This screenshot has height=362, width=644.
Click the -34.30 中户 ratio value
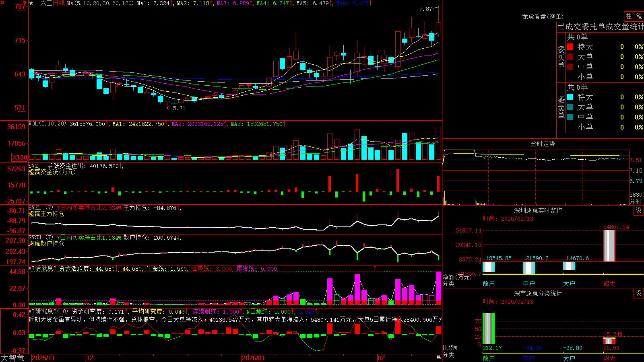(x=532, y=348)
